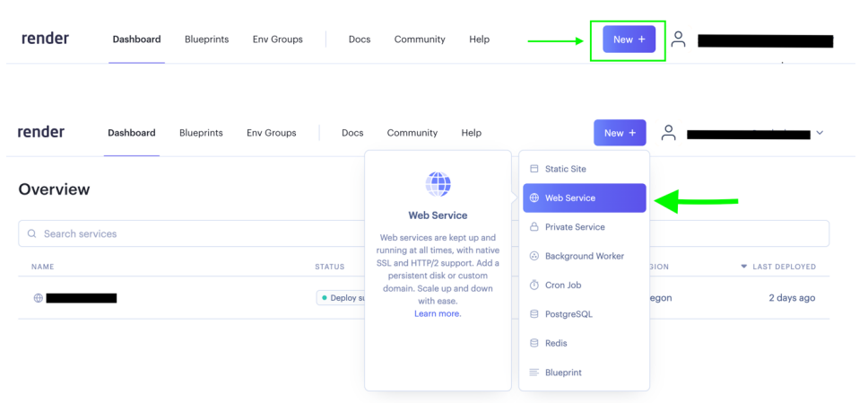This screenshot has width=868, height=404.
Task: Select Web Service from New menu
Action: tap(584, 198)
